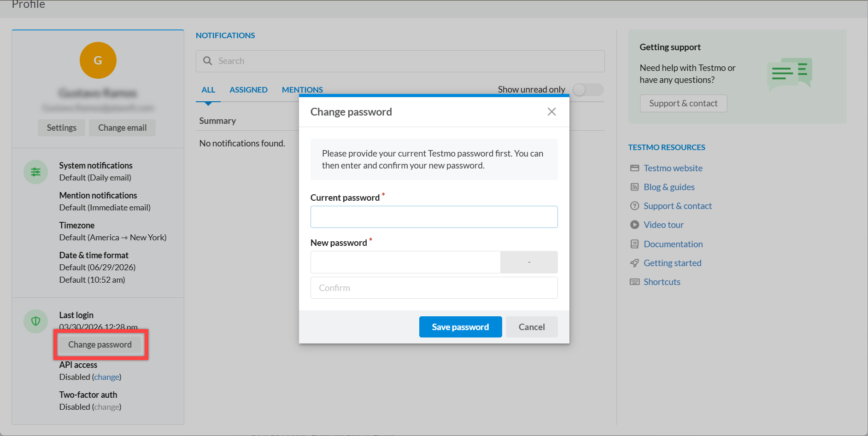
Task: Open the Shortcuts link
Action: coord(662,282)
